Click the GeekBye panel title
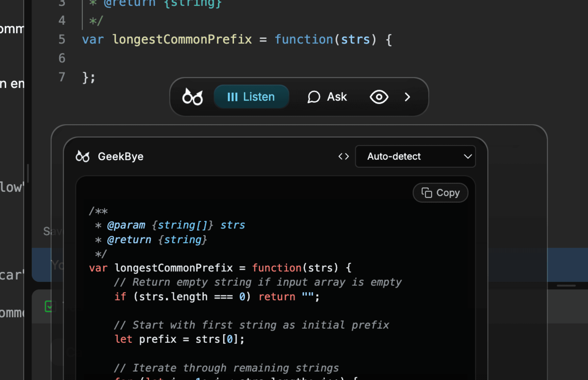 121,156
